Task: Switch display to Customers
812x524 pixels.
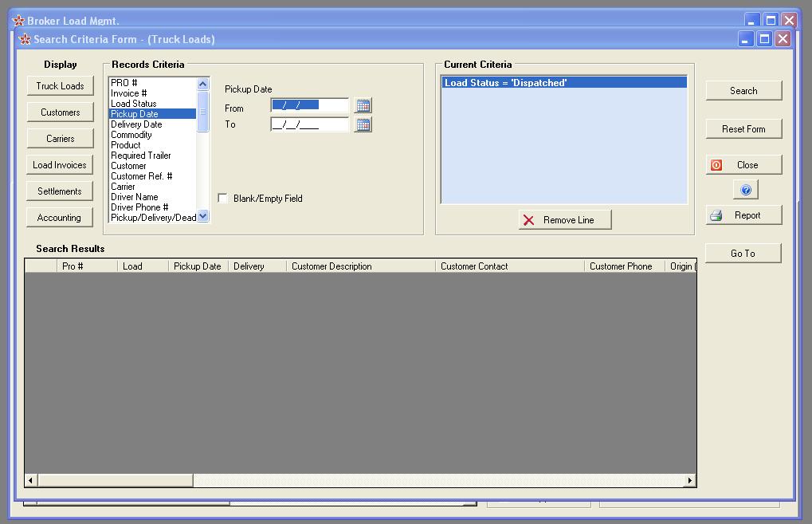Action: [60, 112]
